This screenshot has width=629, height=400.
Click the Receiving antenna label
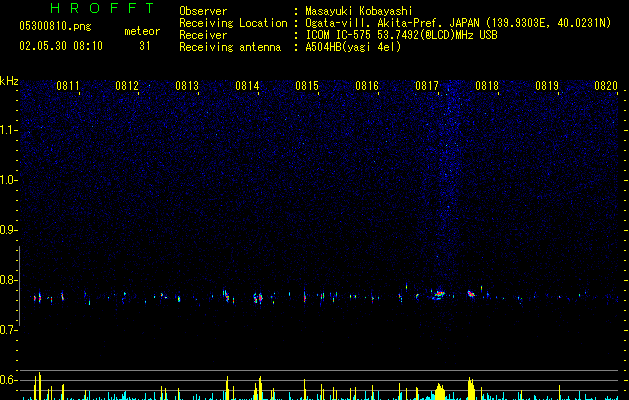(230, 47)
